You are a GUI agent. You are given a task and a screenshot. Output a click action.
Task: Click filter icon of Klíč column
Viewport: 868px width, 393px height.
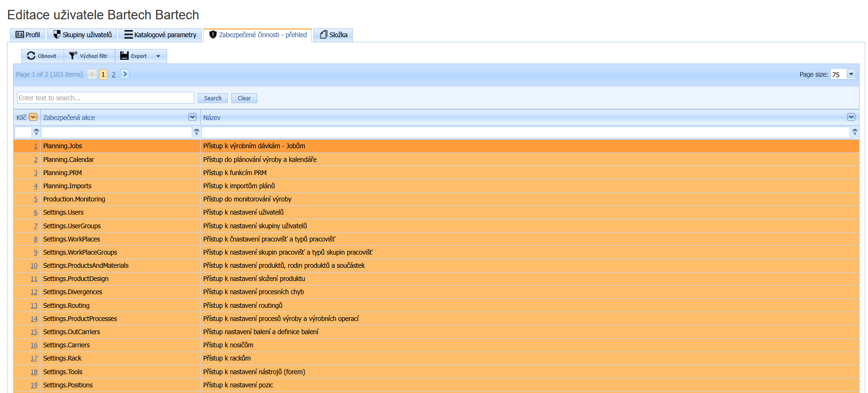36,132
